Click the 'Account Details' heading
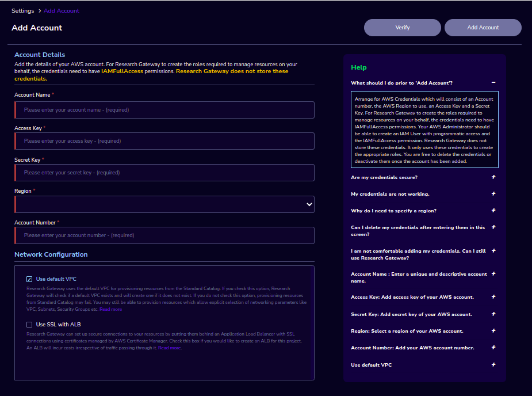Image resolution: width=532 pixels, height=396 pixels. click(40, 55)
